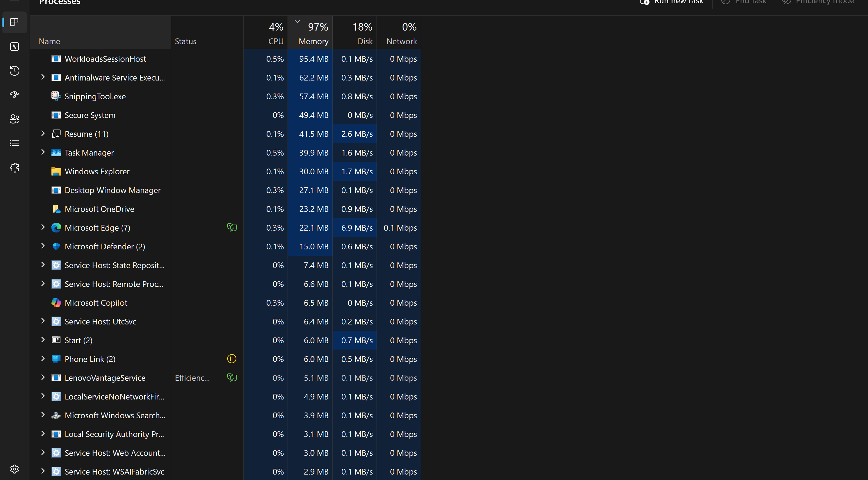The image size is (868, 480).
Task: Select the Processes sidebar icon
Action: tap(15, 22)
